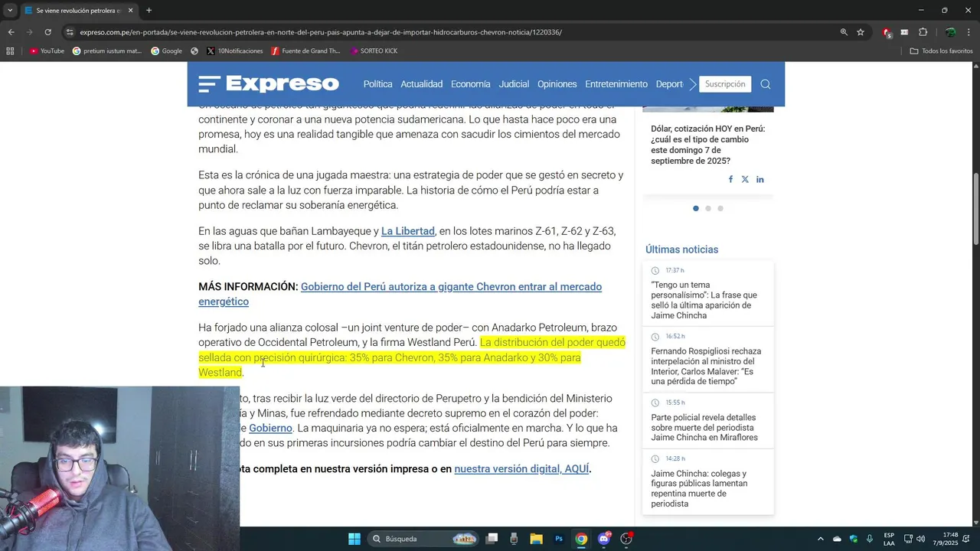This screenshot has width=980, height=551.
Task: Open site information icon in address bar
Action: (x=70, y=32)
